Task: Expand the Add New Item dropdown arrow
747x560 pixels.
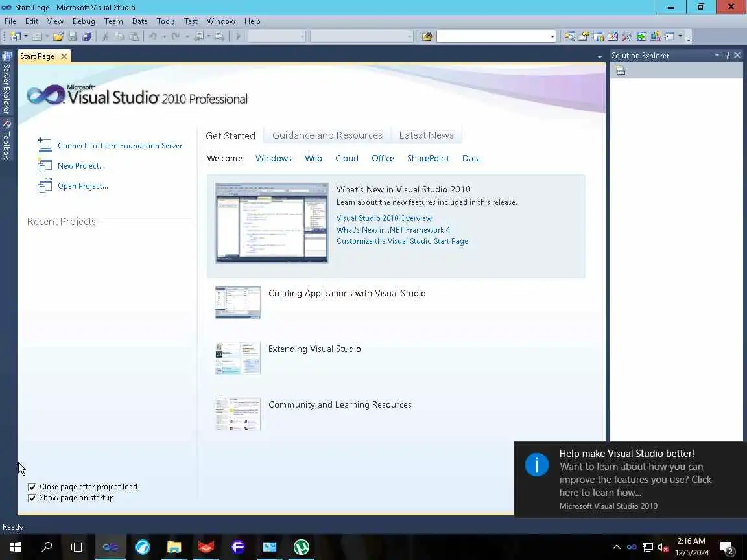Action: [47, 36]
